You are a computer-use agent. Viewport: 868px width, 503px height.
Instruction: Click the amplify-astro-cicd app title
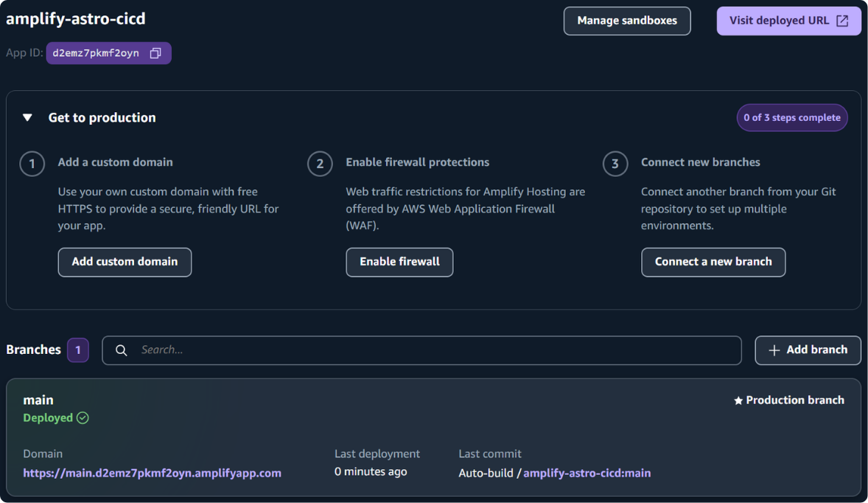point(76,19)
